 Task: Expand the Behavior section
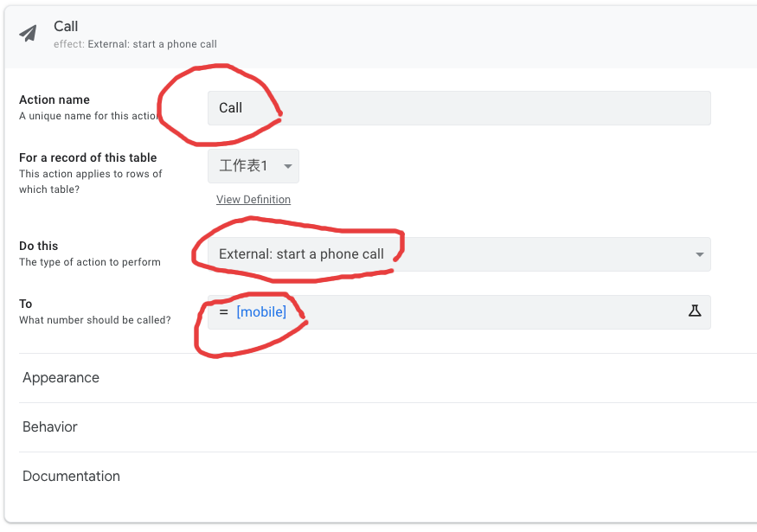[x=50, y=427]
